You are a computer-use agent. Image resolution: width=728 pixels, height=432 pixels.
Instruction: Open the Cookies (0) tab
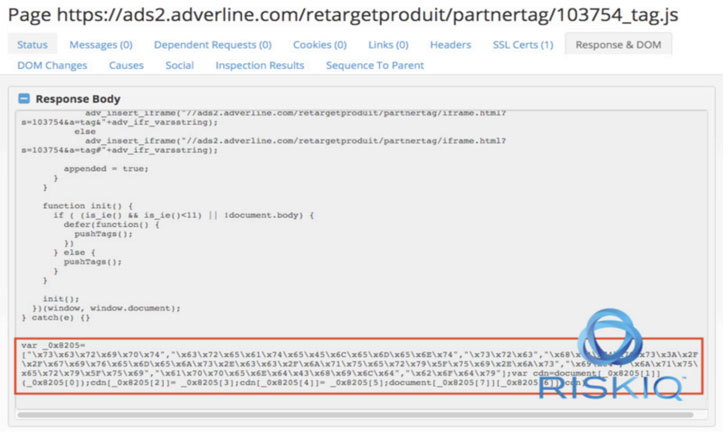[x=319, y=45]
